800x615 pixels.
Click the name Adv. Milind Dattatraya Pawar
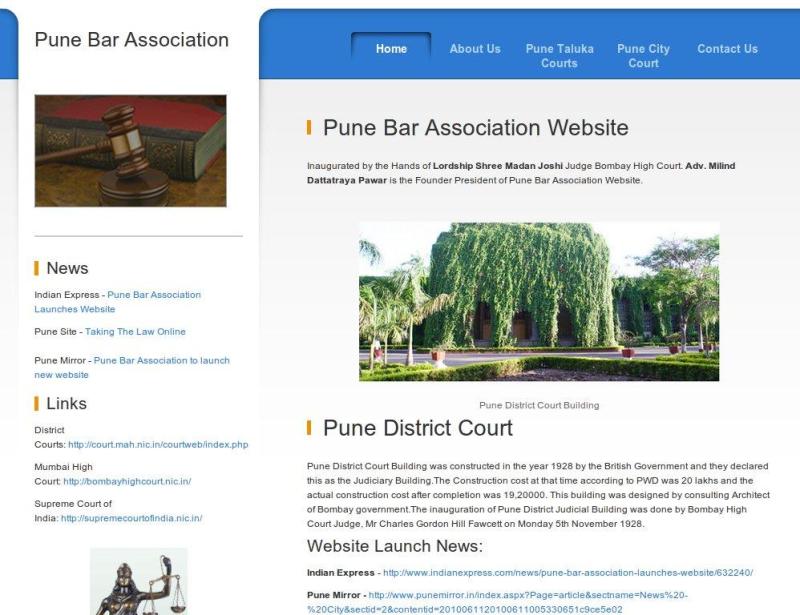tap(521, 173)
